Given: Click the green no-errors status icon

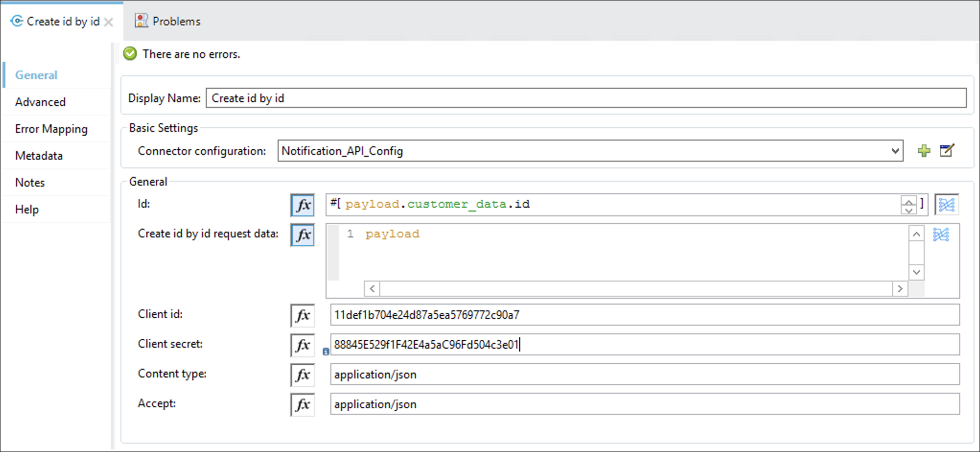Looking at the screenshot, I should click(130, 54).
